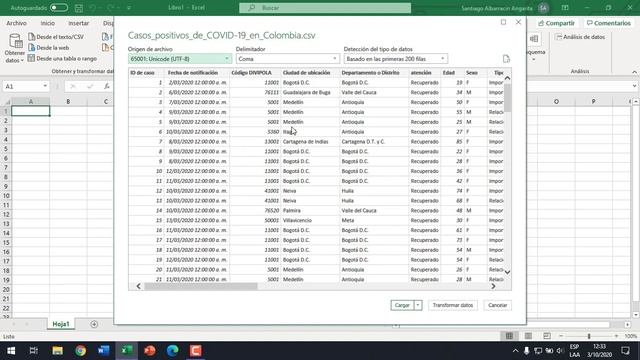Click the preview right scroll arrow
The width and height of the screenshot is (640, 360).
493,286
